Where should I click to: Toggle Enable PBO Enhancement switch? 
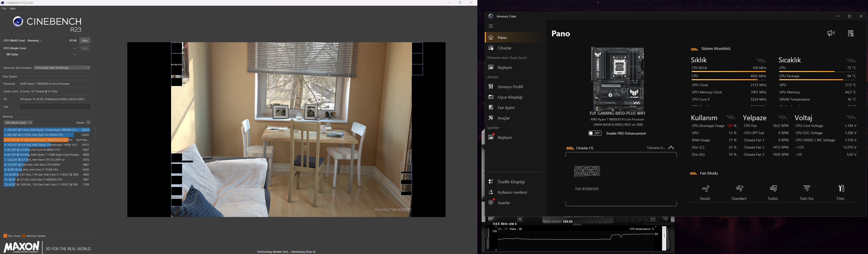pos(595,134)
